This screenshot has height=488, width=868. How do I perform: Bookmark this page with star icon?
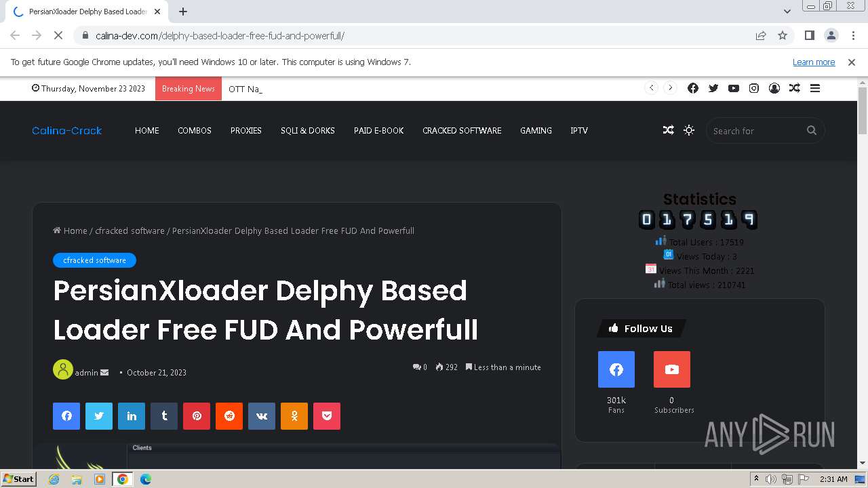point(783,35)
